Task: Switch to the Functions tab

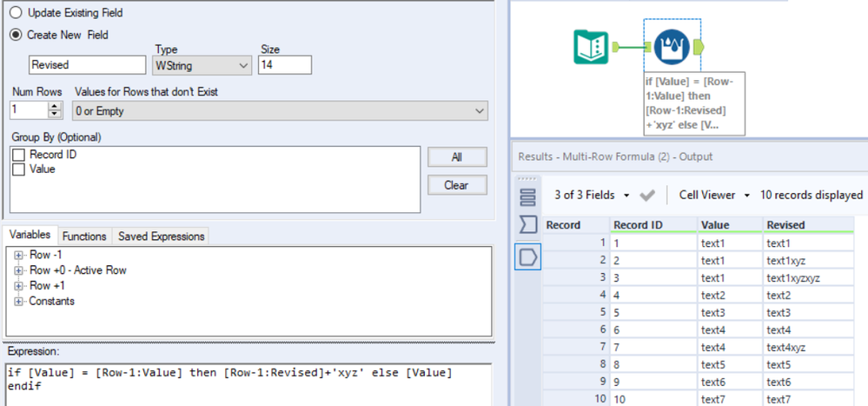Action: click(x=84, y=236)
